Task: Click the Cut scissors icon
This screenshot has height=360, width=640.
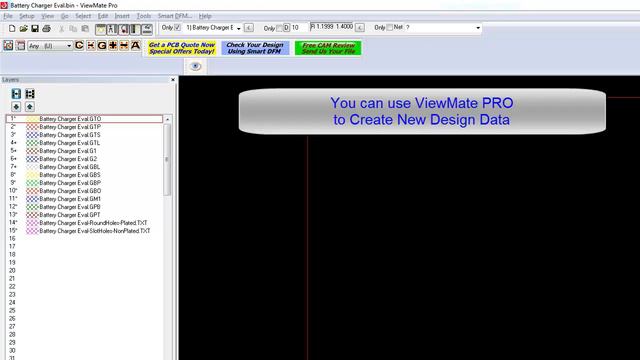Action: 62,29
